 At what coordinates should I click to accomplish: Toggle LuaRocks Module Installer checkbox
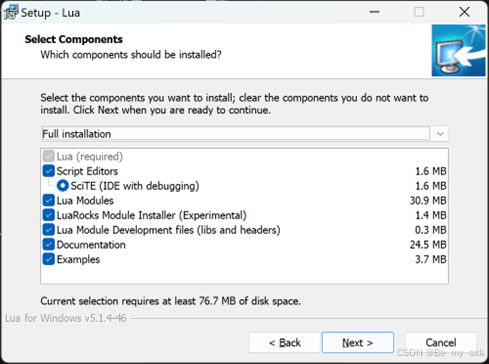(x=49, y=215)
